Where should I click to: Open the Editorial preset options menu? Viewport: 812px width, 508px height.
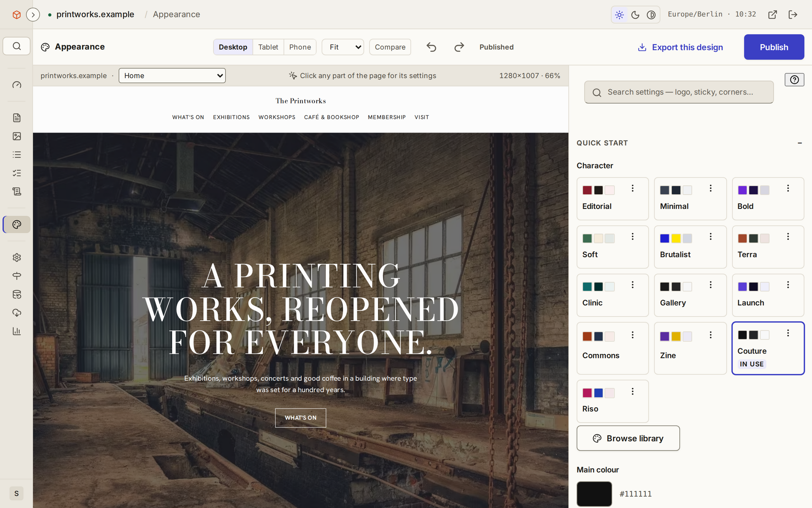(632, 188)
